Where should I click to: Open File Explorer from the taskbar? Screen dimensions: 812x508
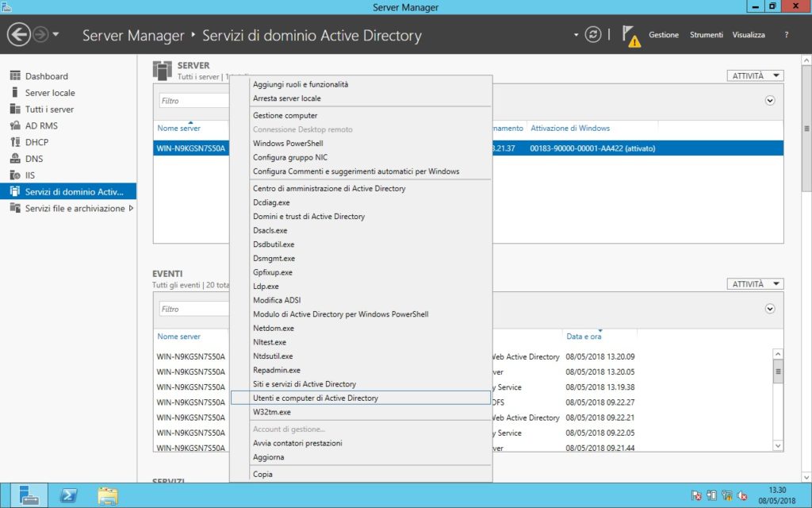click(108, 495)
